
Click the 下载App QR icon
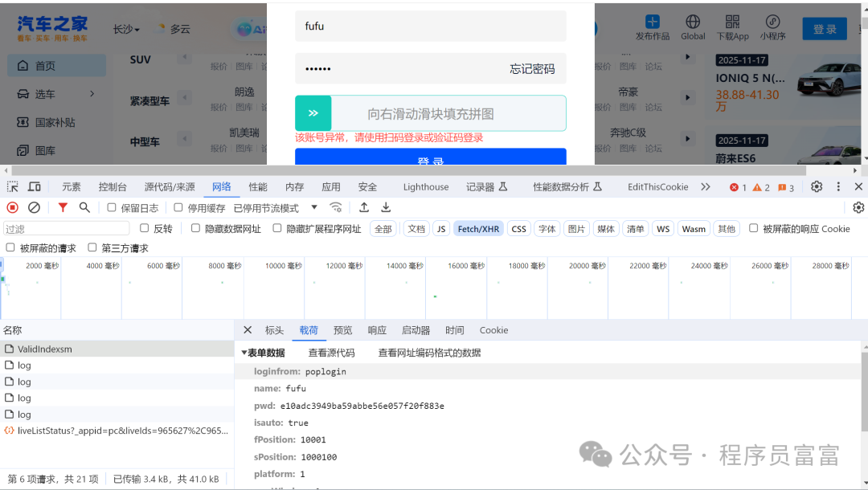click(x=732, y=22)
